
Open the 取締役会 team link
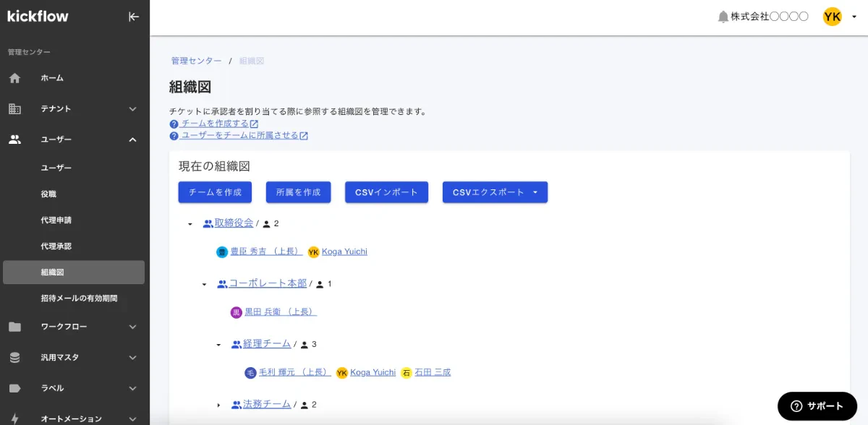pos(234,223)
